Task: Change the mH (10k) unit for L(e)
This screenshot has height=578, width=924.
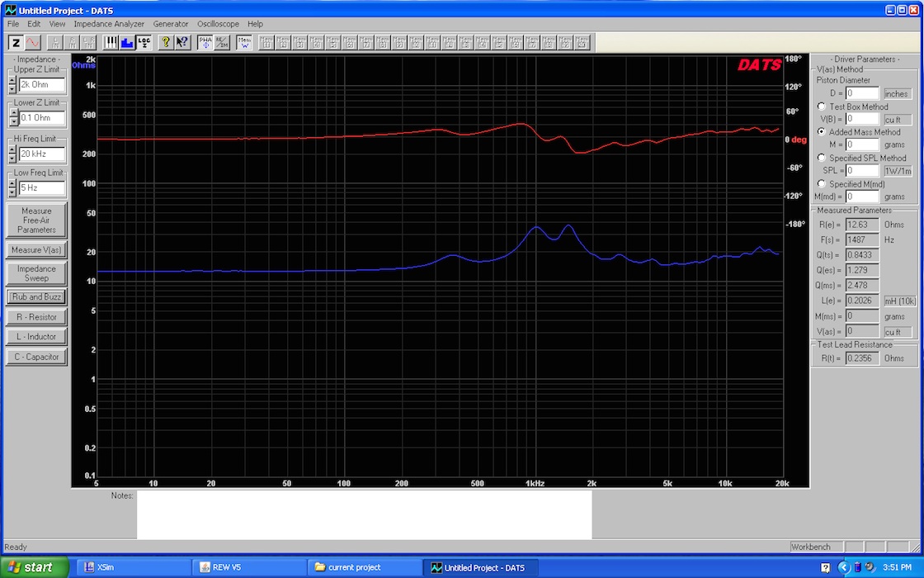Action: pyautogui.click(x=900, y=301)
